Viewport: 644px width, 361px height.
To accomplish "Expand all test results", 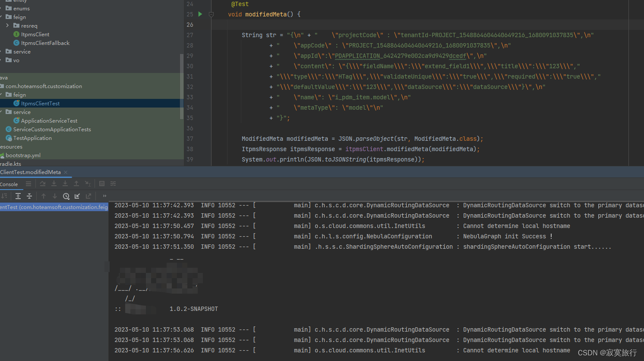I will tap(18, 196).
